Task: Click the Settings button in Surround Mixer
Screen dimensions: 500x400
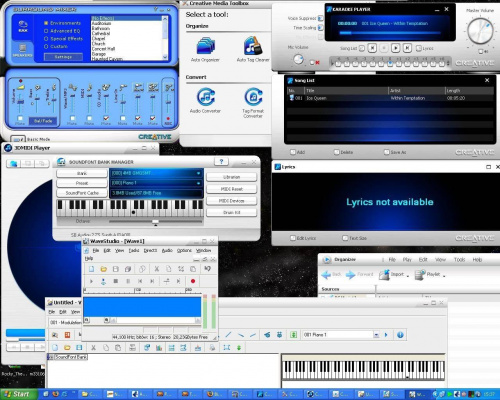Action: 63,57
